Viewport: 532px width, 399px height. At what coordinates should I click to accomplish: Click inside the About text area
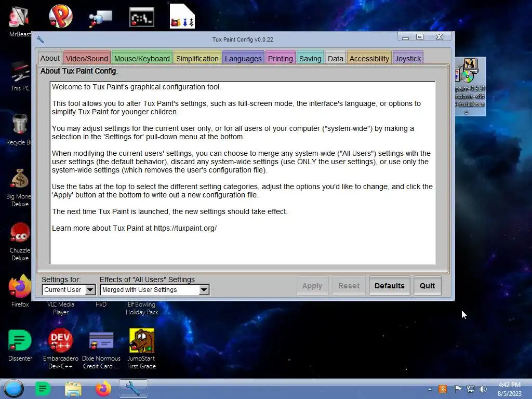pos(243,172)
